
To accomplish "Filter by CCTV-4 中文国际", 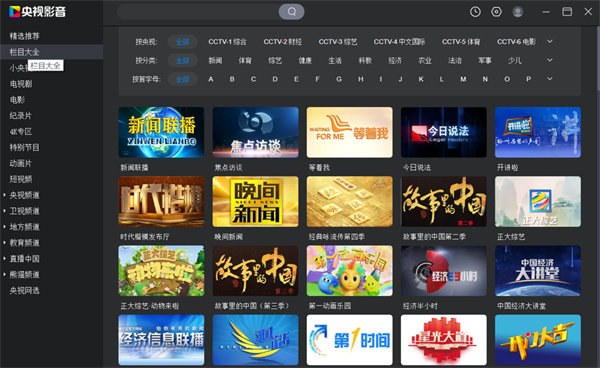I will tap(399, 42).
